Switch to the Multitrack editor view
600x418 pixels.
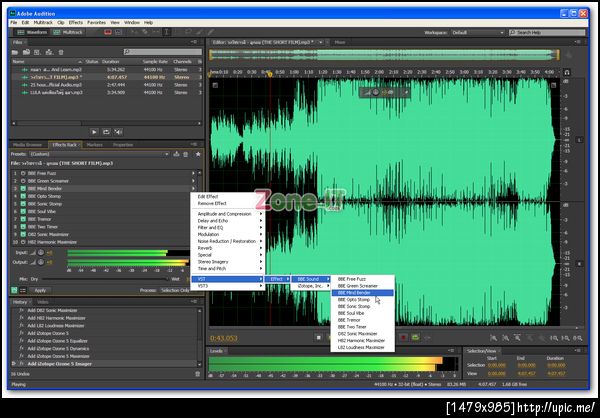point(68,32)
